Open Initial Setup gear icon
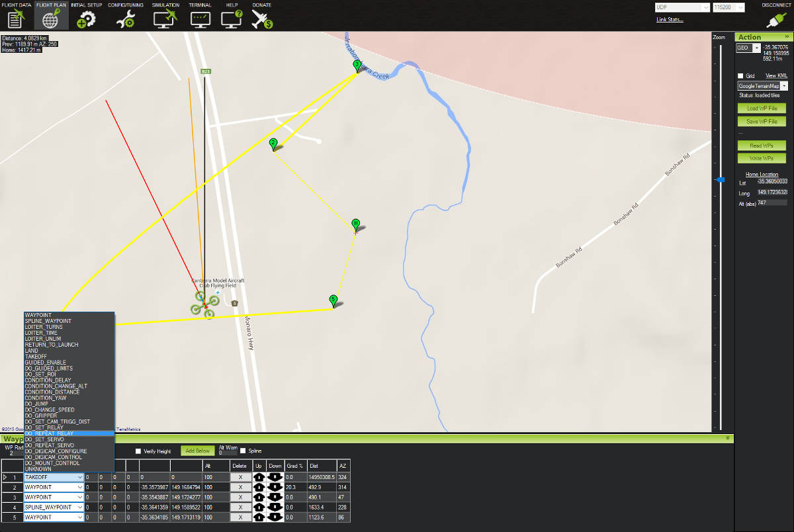The width and height of the screenshot is (794, 532). coord(86,19)
